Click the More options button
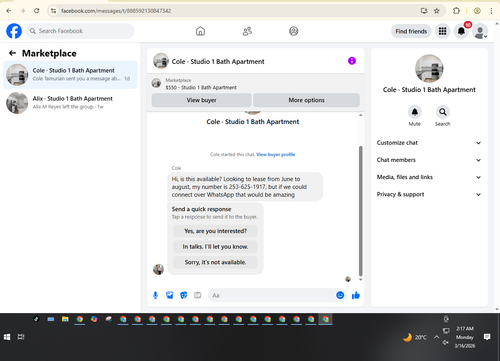The image size is (500, 361). click(306, 100)
